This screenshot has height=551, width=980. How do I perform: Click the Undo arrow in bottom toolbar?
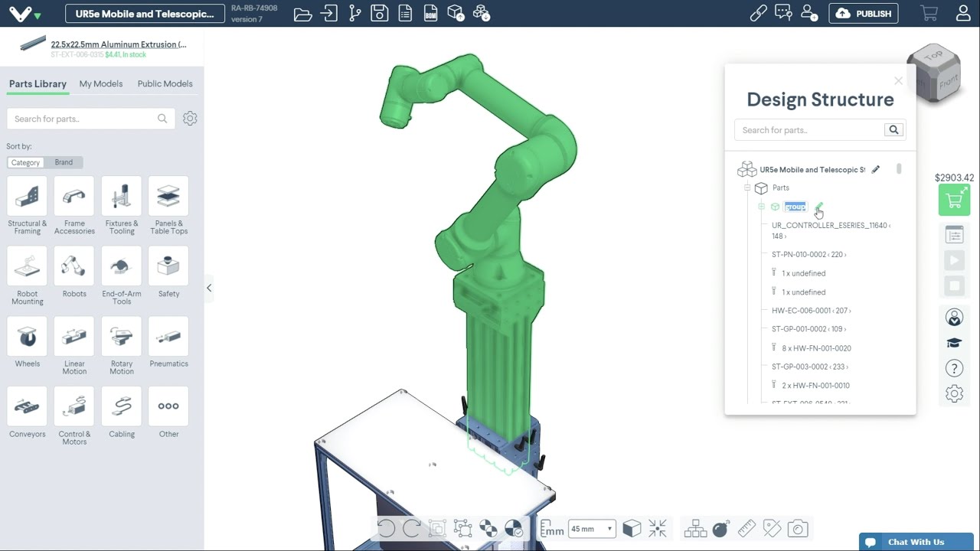click(x=386, y=528)
